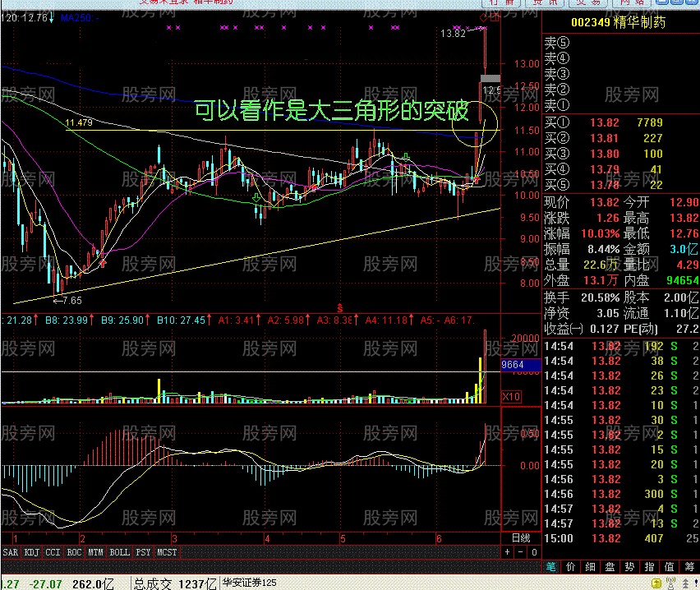Click month marker 4 on the time axis
This screenshot has height=590, width=700.
coord(267,539)
